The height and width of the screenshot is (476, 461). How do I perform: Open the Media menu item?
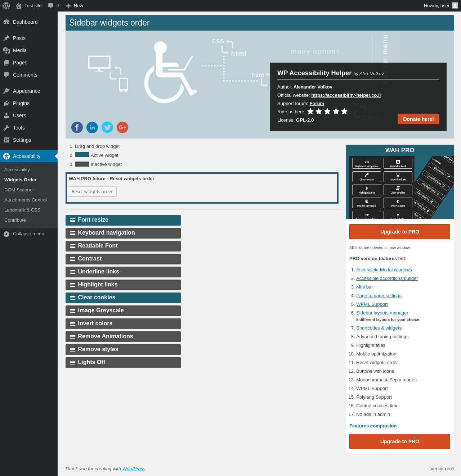29,50
